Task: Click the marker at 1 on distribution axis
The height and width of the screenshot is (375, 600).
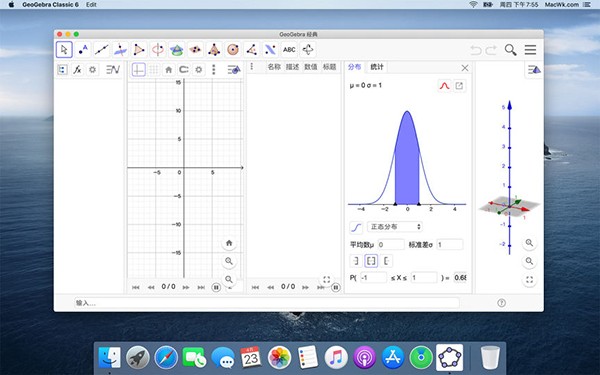Action: [x=419, y=204]
